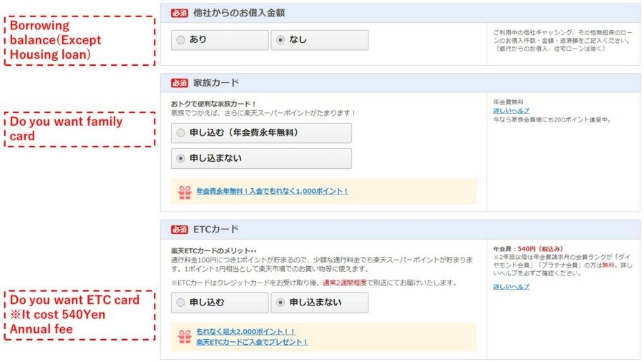Click the Borrowing balance annotation box
Screen dimensions: 644x362
click(79, 41)
